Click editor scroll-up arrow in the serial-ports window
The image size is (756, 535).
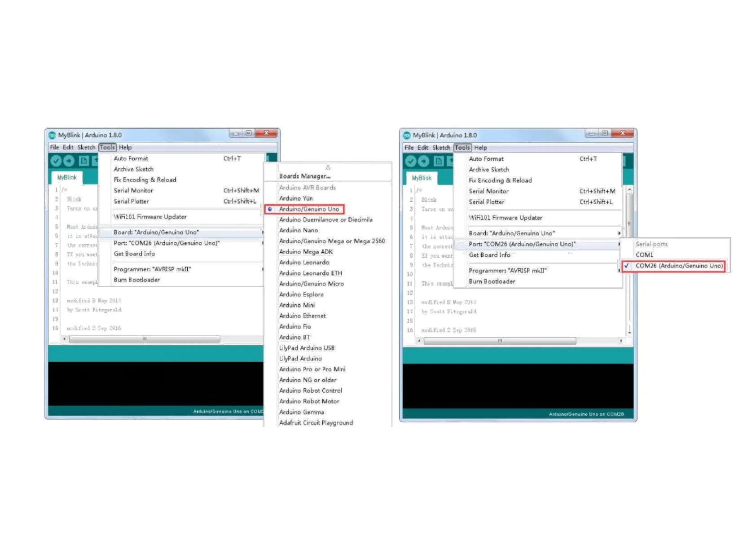[630, 190]
